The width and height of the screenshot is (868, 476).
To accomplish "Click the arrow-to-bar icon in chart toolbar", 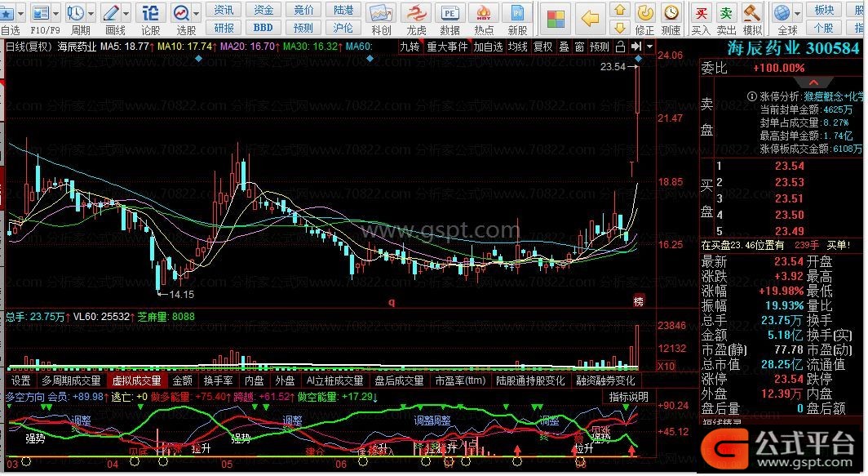I will tap(636, 47).
